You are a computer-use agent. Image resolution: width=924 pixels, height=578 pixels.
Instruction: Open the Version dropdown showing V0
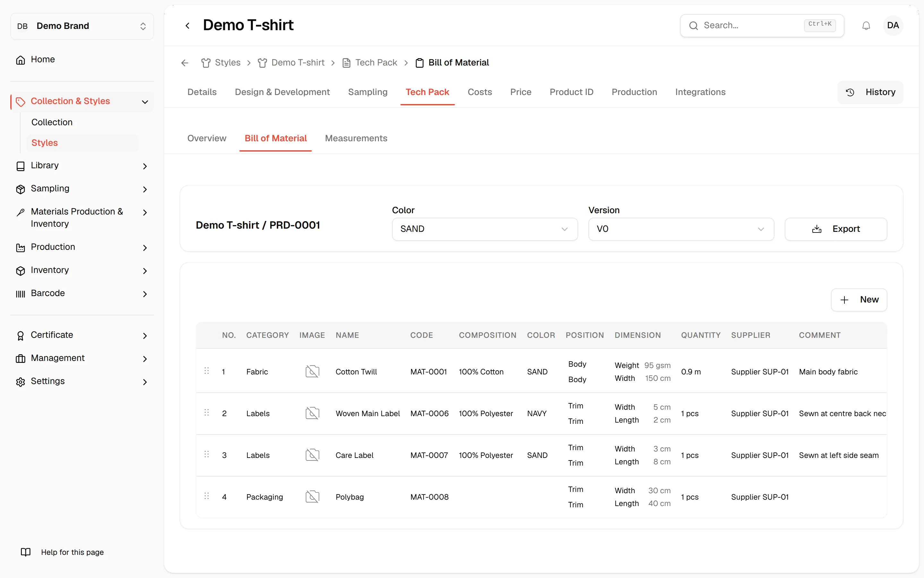pyautogui.click(x=681, y=229)
